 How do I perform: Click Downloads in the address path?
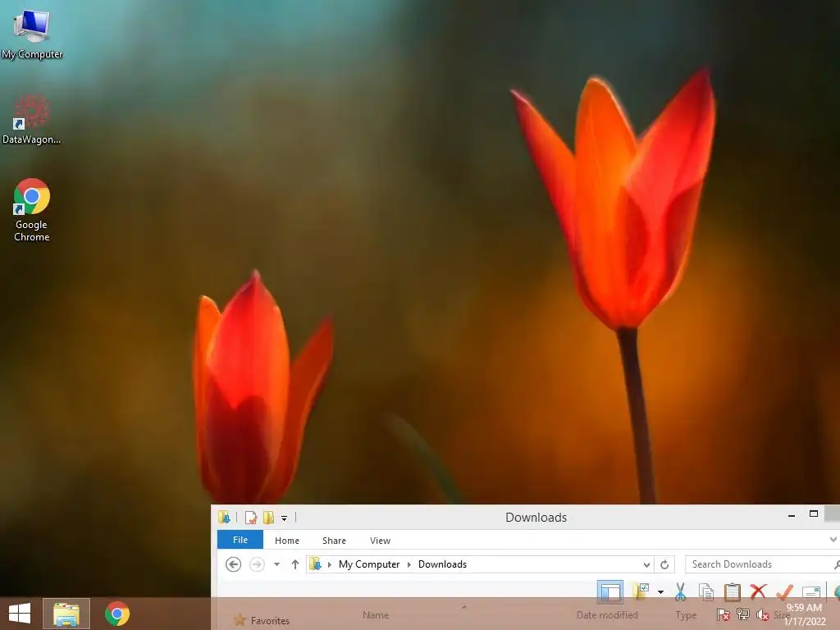(x=442, y=564)
